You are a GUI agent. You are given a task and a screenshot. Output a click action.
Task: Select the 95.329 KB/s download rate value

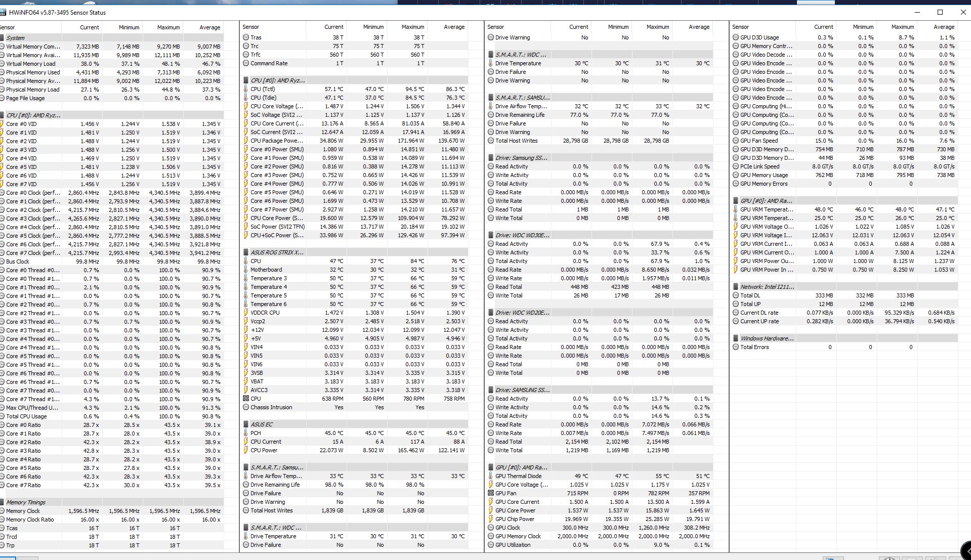[899, 313]
